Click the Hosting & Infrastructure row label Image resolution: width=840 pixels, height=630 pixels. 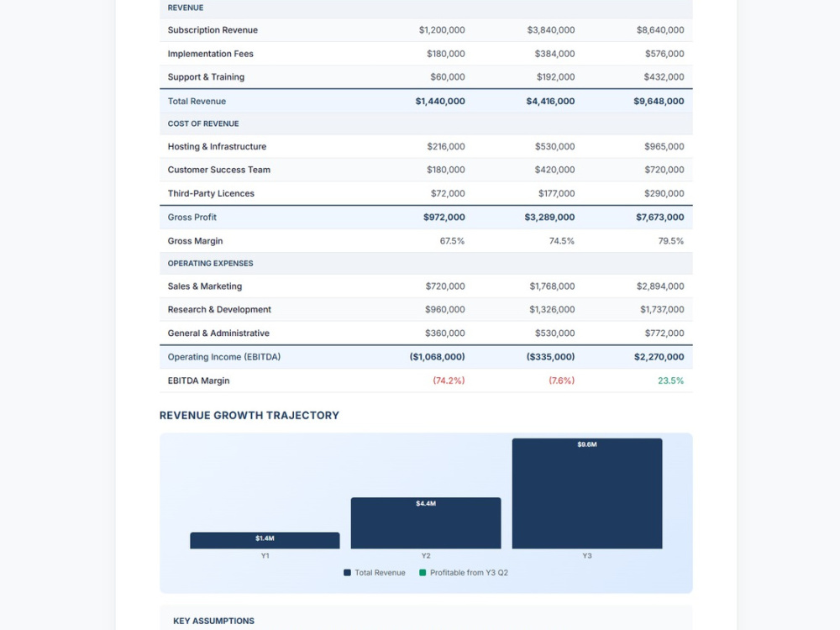[217, 146]
